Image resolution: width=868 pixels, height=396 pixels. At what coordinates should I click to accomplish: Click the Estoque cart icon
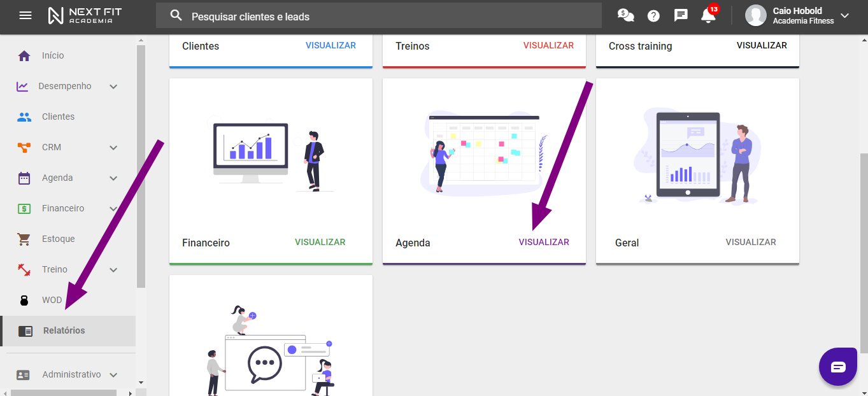(24, 239)
